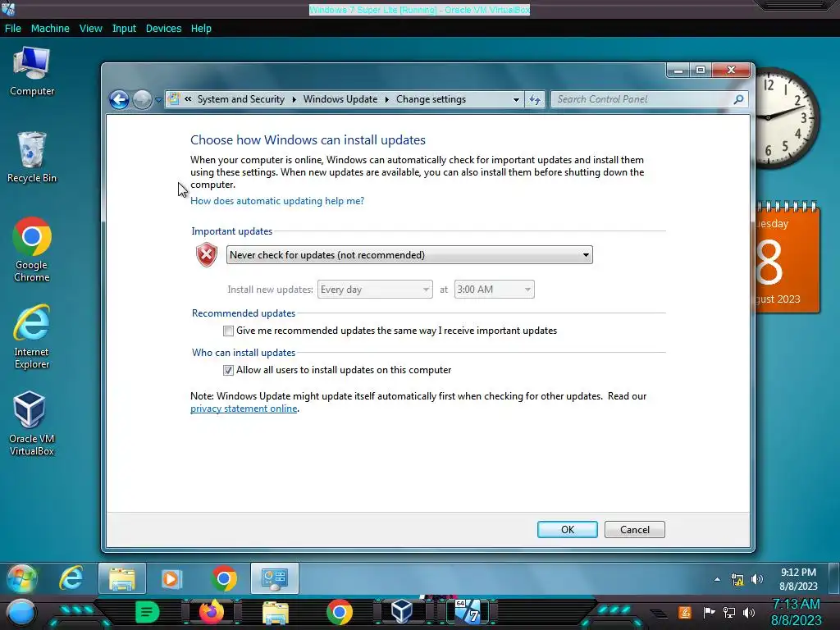Viewport: 840px width, 630px height.
Task: Expand the double chevron in breadcrumb
Action: (188, 99)
